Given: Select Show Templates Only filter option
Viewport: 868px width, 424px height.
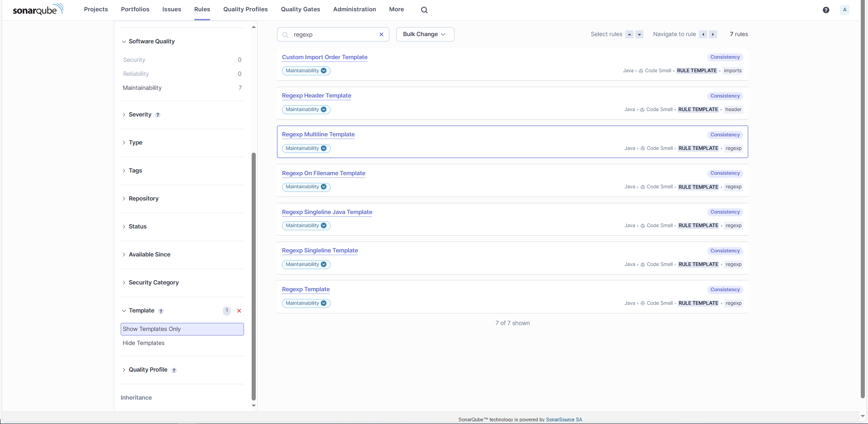Looking at the screenshot, I should click(182, 329).
